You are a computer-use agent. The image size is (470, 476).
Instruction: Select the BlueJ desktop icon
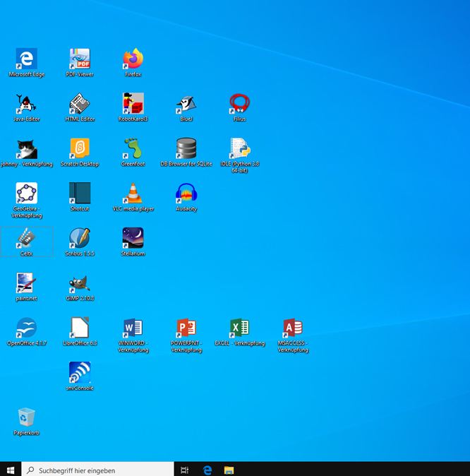tap(186, 104)
